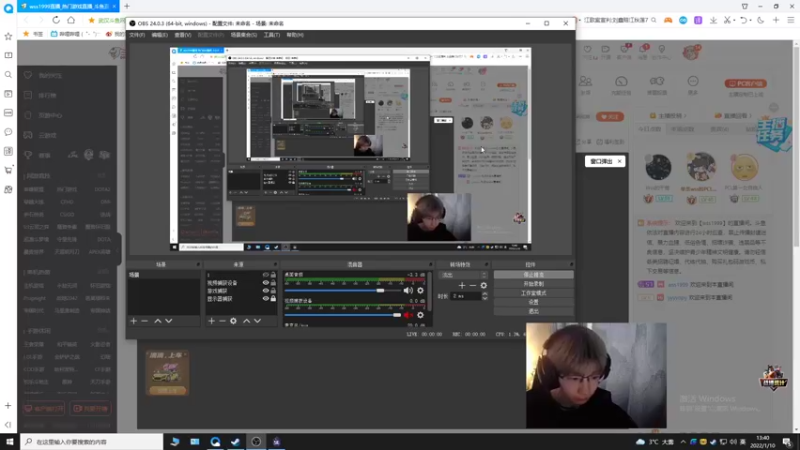
Task: Click the audio mixer vertical scrollbar
Action: [430, 291]
